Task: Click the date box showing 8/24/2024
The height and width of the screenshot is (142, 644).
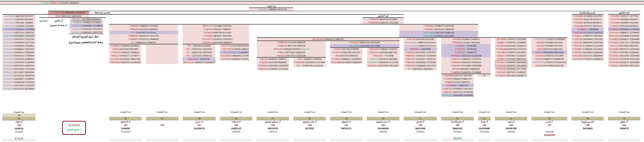Action: (74, 125)
